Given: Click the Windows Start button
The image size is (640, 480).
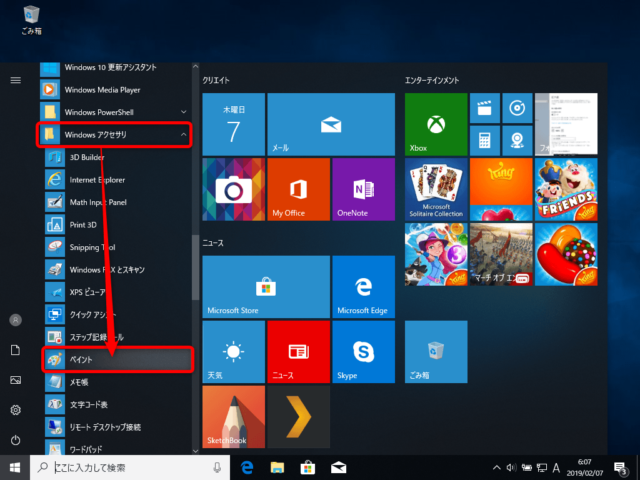Looking at the screenshot, I should click(15, 467).
